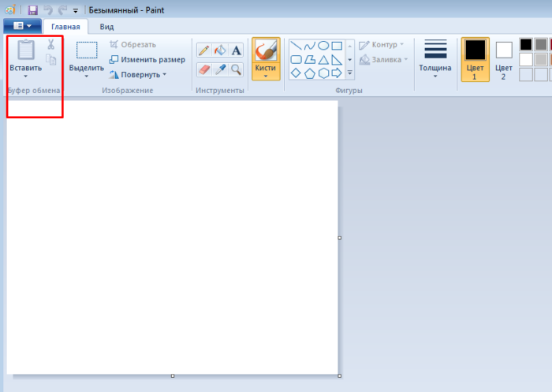Select the Fill bucket tool
This screenshot has height=392, width=552.
click(x=220, y=50)
